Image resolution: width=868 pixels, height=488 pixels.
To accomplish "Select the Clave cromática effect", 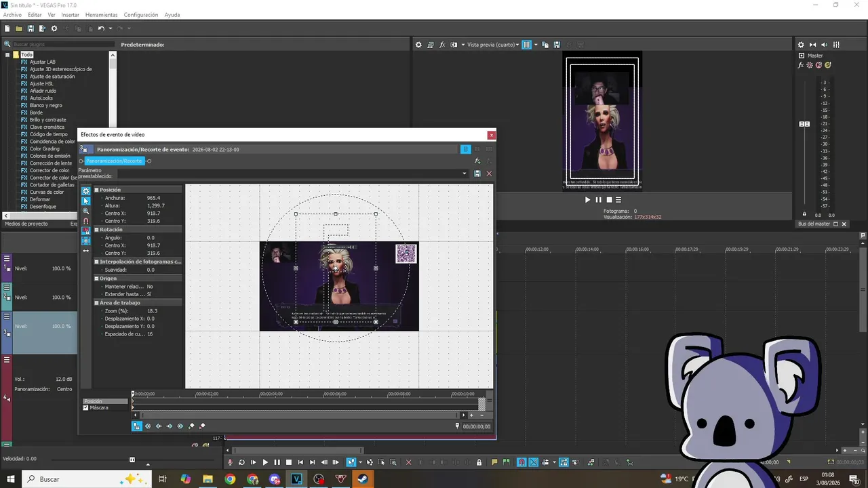I will point(47,127).
